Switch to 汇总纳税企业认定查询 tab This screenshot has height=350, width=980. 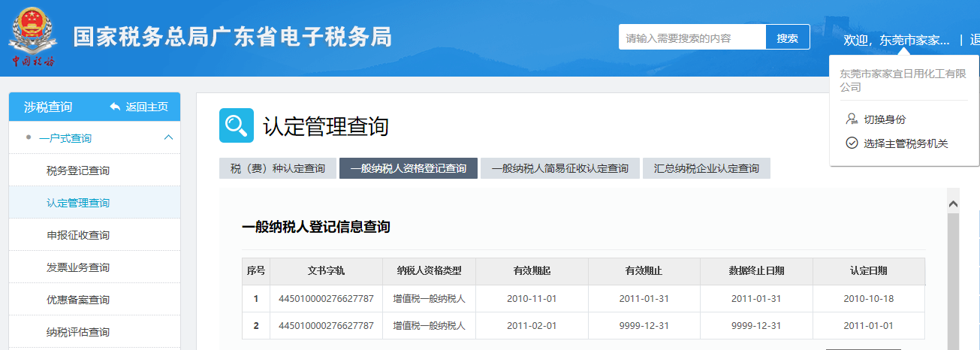(706, 168)
